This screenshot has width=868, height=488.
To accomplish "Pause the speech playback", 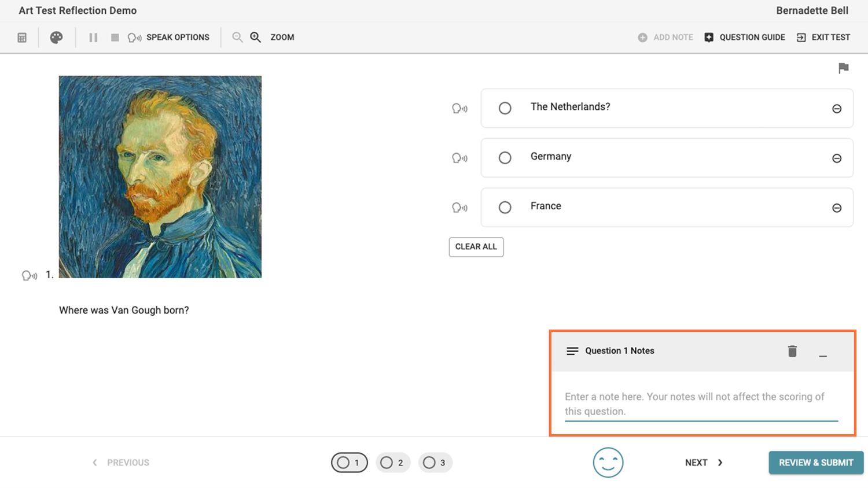I will 93,38.
